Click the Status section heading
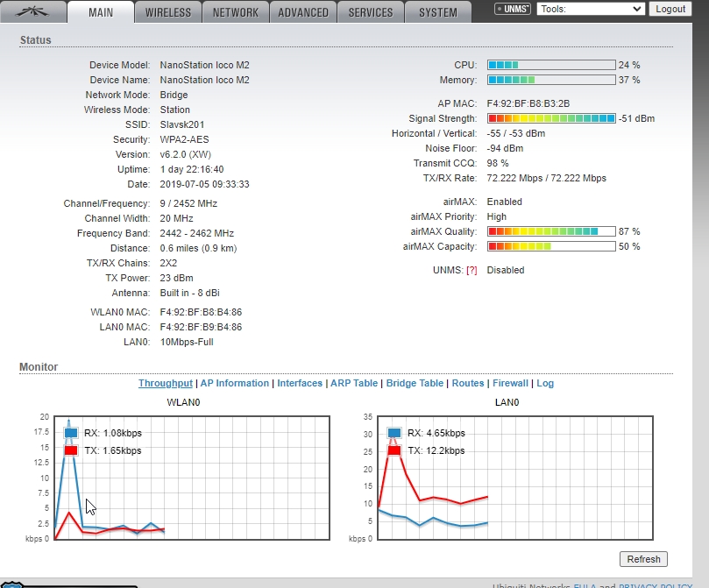 coord(35,39)
